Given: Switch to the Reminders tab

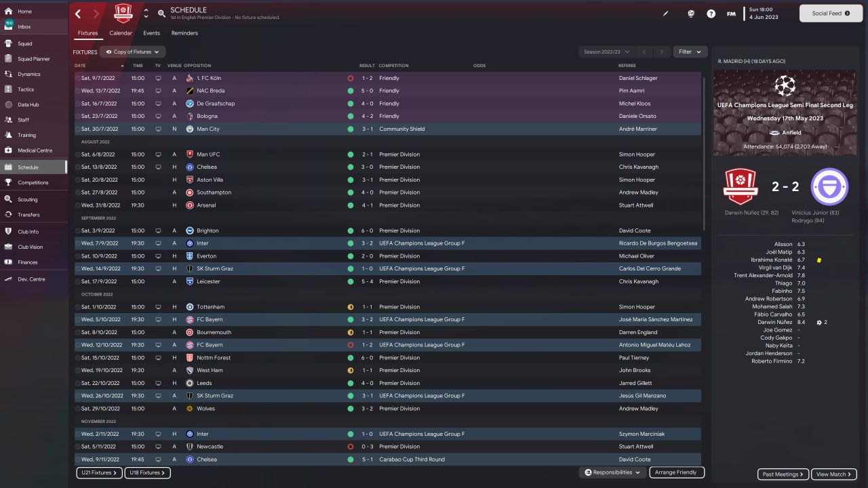Looking at the screenshot, I should pos(184,33).
